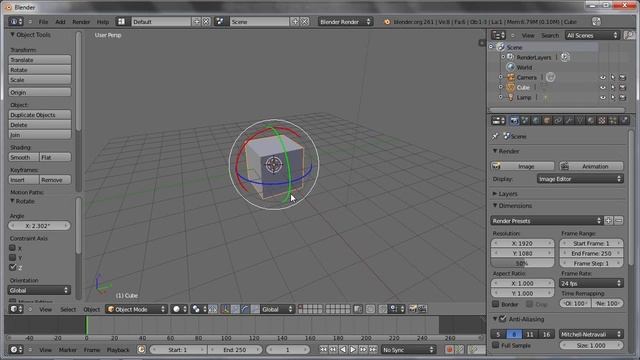Open the Mitchell-Netravali filter dropdown
Screen dimensions: 640x360
pyautogui.click(x=591, y=334)
